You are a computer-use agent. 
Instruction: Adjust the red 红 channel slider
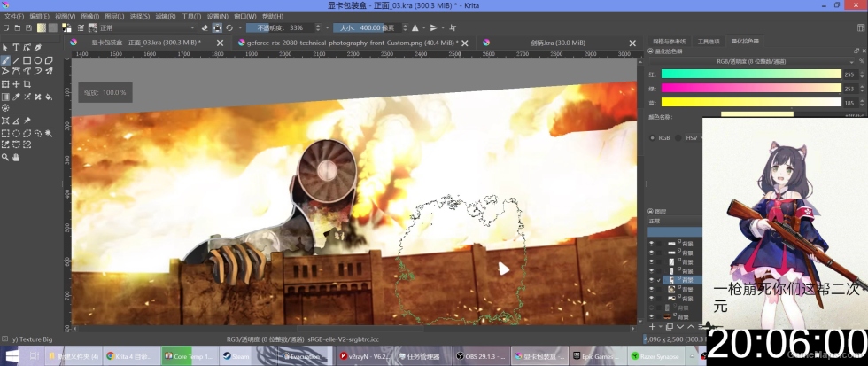pyautogui.click(x=751, y=74)
